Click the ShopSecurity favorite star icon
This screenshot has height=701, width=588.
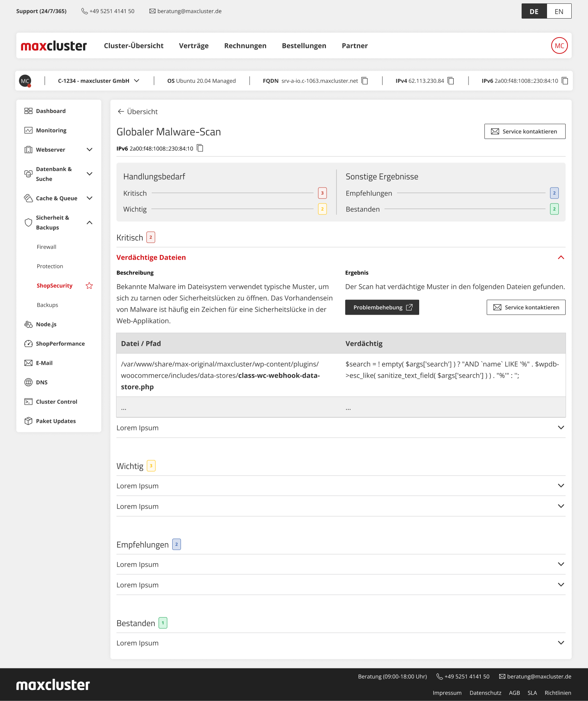89,286
